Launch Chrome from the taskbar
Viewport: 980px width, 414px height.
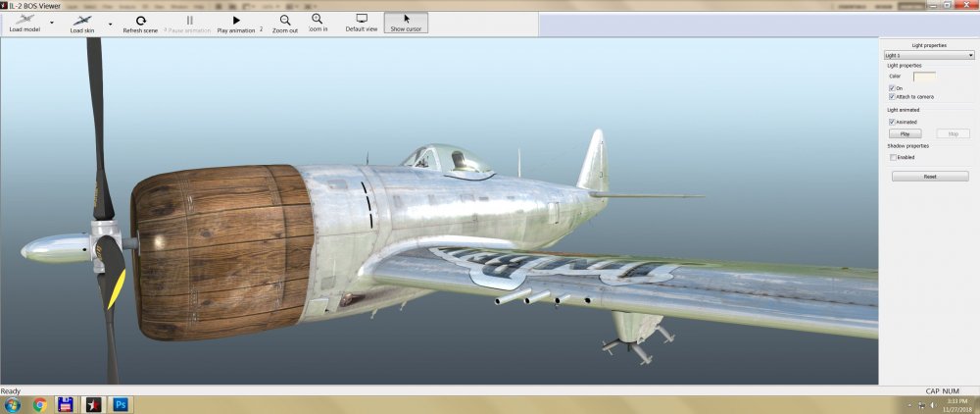[39, 403]
